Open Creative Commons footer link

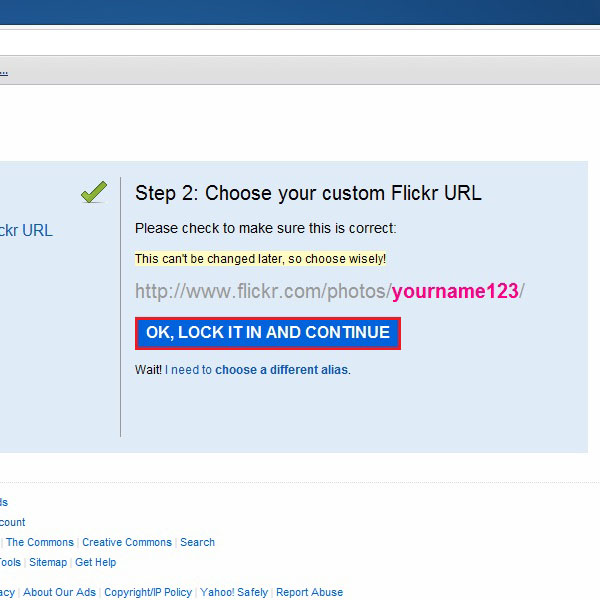pos(127,542)
